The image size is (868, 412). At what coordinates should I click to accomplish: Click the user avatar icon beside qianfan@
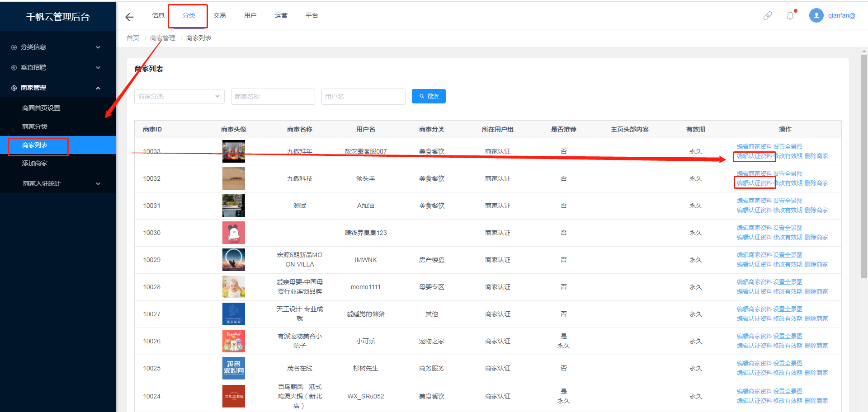tap(816, 15)
